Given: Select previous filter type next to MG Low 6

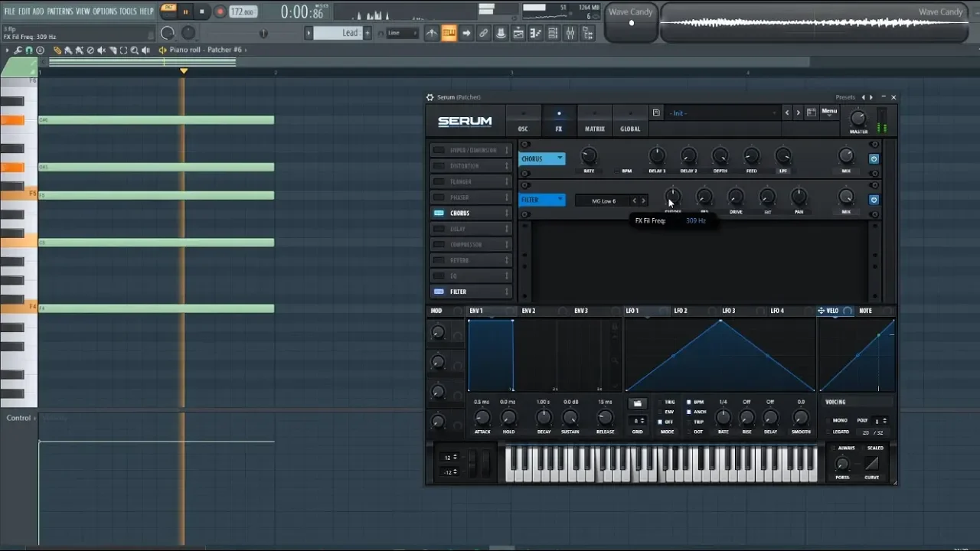Looking at the screenshot, I should click(634, 201).
